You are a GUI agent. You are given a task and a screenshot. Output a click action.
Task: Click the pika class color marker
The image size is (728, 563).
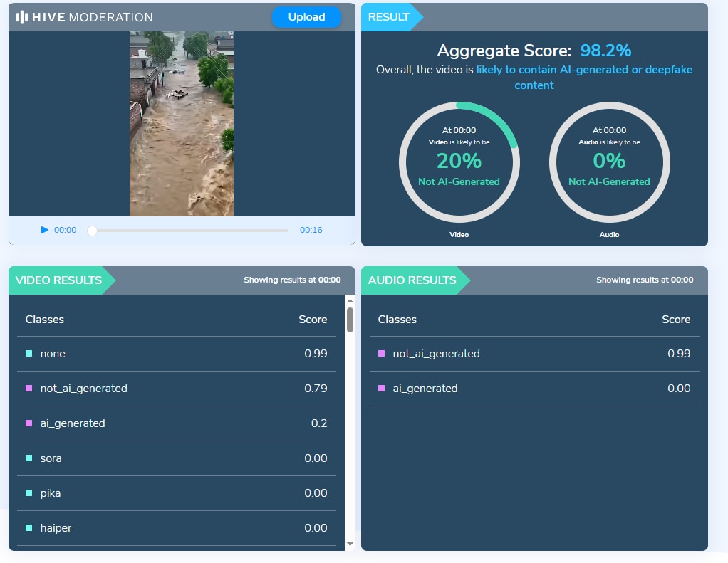tap(29, 493)
